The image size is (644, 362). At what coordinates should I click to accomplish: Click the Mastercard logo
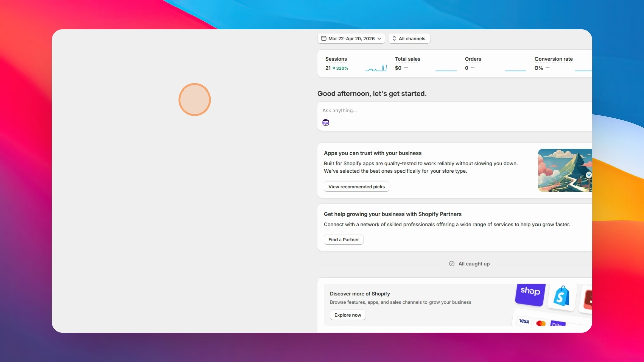click(541, 323)
